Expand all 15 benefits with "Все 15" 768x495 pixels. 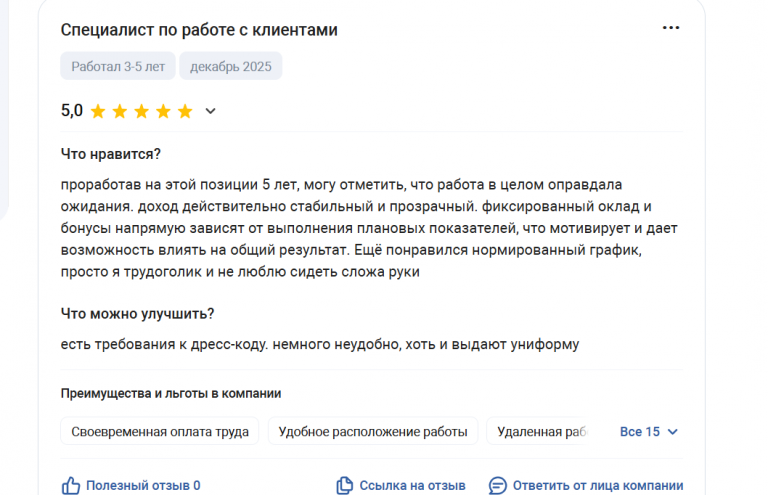[640, 432]
